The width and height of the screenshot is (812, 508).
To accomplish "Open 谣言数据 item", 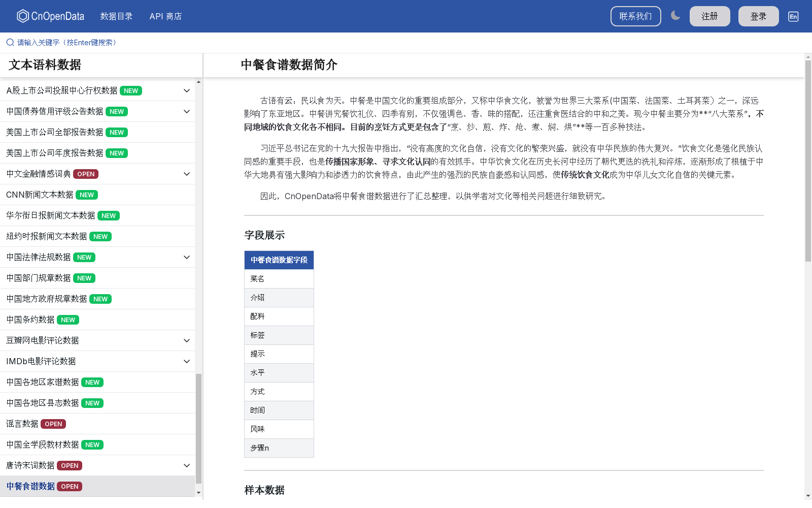I will click(x=97, y=424).
